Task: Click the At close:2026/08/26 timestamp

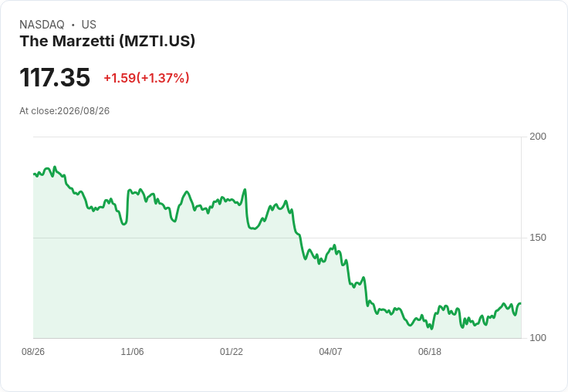Action: click(x=65, y=111)
